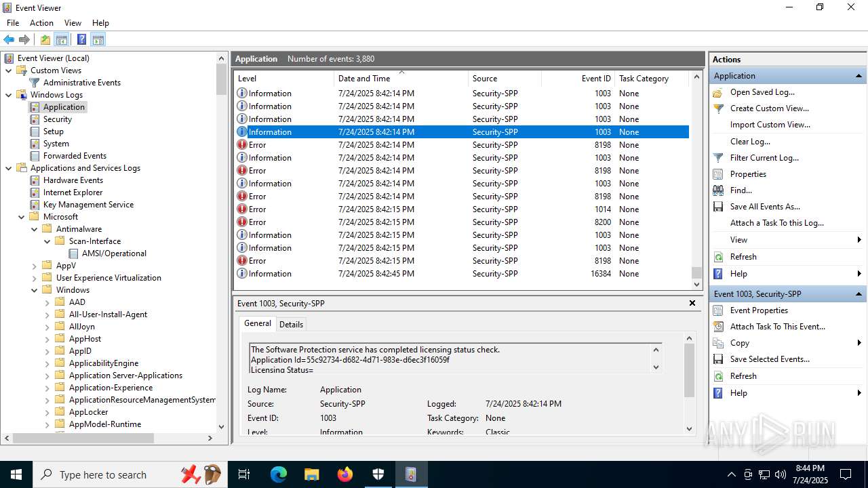Screen dimensions: 868x488
Task: Click Show/Hide Action Pane toolbar icon
Action: tap(98, 39)
